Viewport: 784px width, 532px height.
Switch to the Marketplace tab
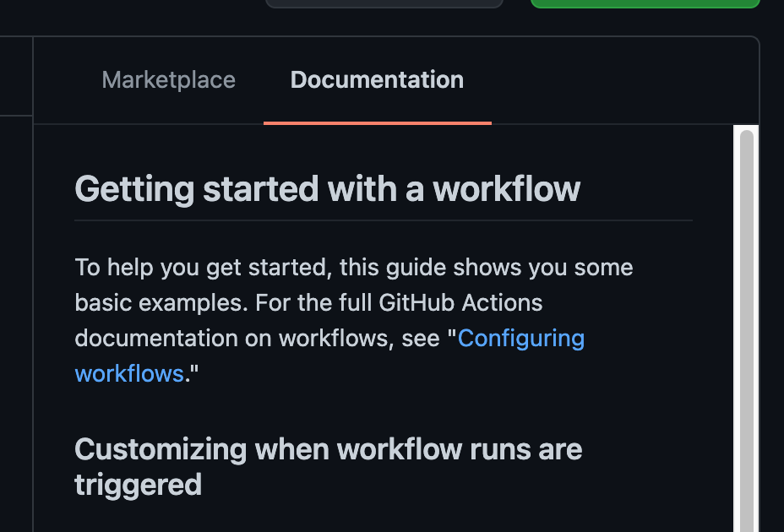168,80
